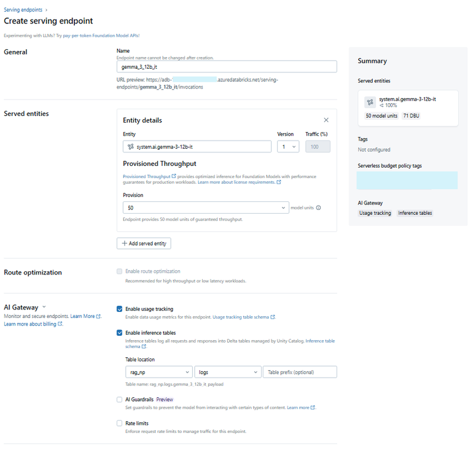The width and height of the screenshot is (476, 450).
Task: Close the Entity details panel
Action: click(326, 120)
